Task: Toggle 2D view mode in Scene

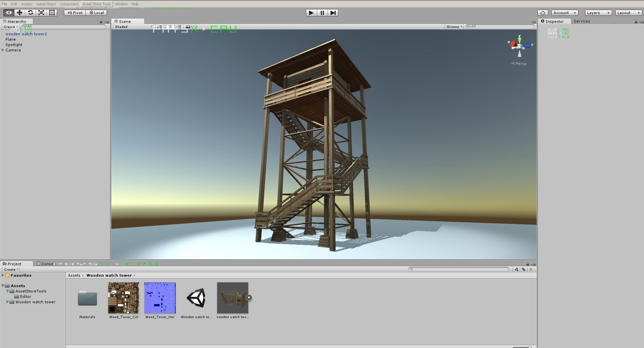Action: [159, 27]
